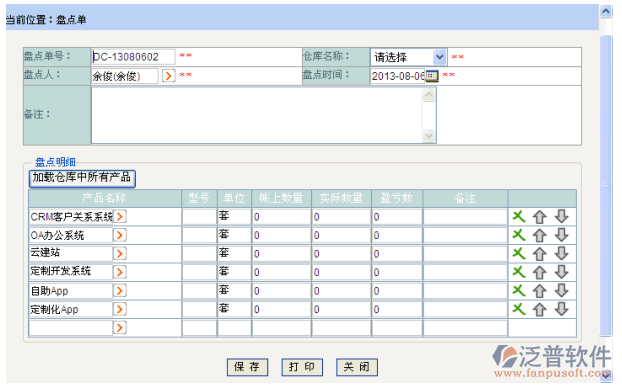Delete the 定制开发系统 row
622x389 pixels.
click(518, 272)
